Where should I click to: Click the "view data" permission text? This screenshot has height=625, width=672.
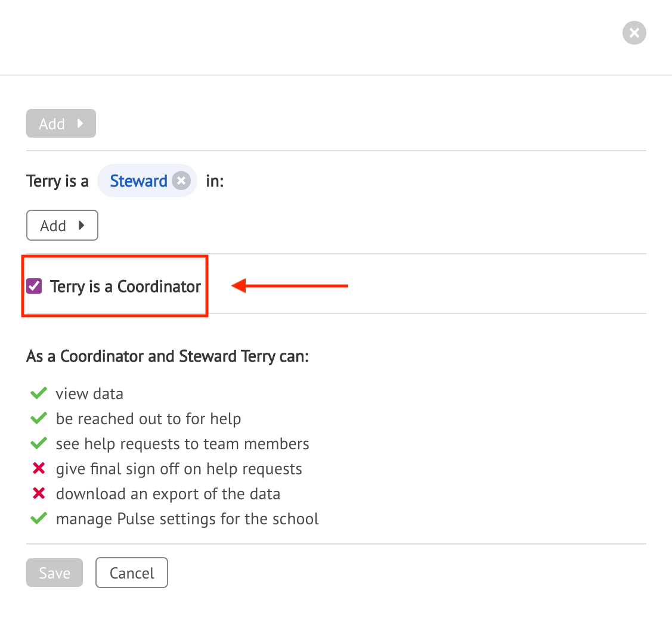(89, 393)
